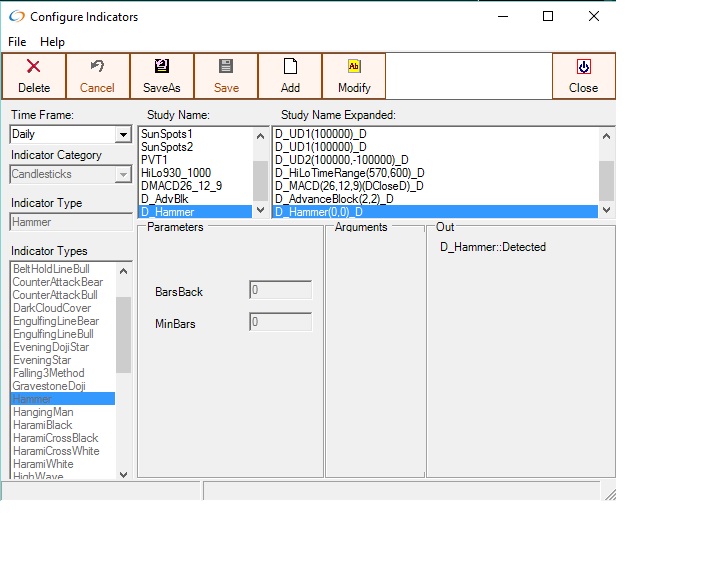Click the Save floppy disk icon

coord(226,67)
